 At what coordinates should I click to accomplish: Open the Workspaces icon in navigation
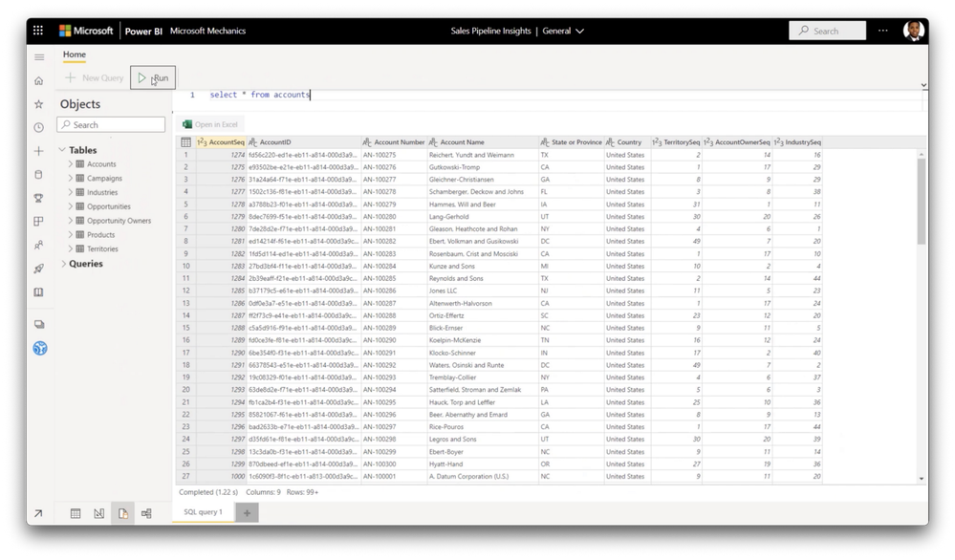tap(39, 324)
